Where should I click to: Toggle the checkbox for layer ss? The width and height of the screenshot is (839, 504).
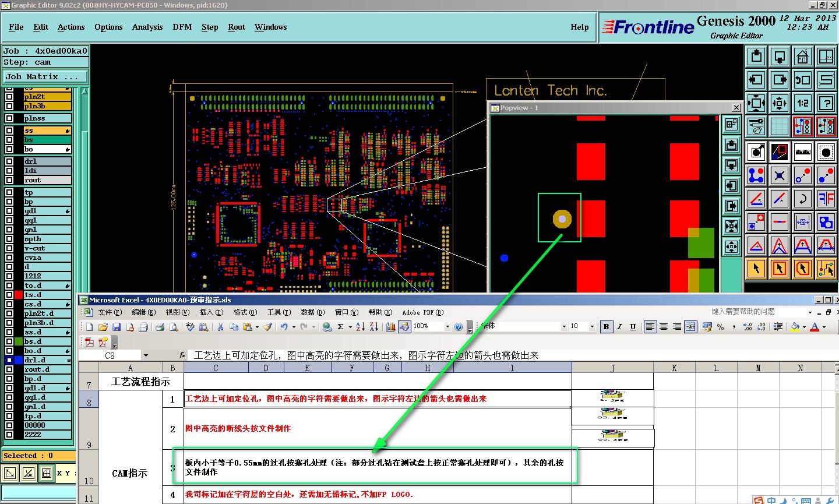tap(9, 131)
